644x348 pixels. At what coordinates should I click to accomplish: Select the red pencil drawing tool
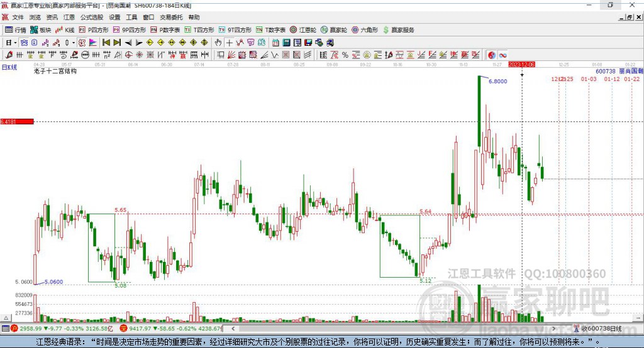[x=9, y=55]
